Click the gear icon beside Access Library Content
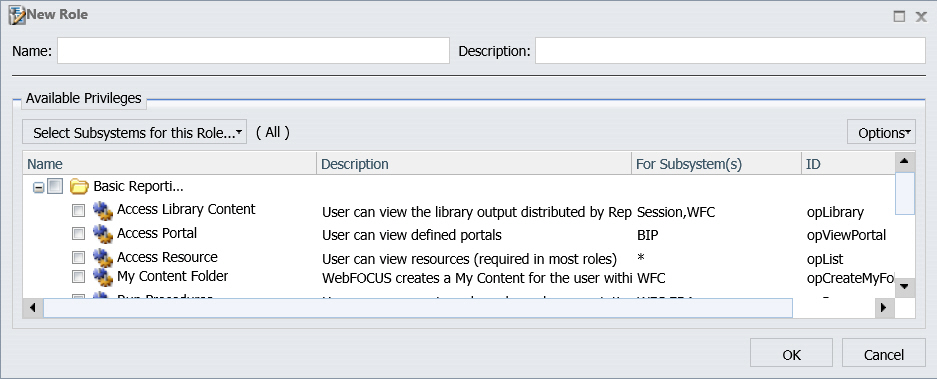 coord(102,210)
